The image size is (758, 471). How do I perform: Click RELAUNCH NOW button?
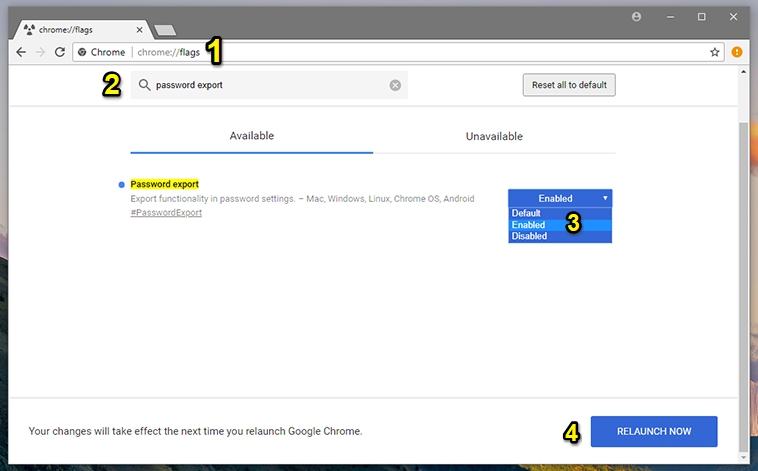click(654, 431)
